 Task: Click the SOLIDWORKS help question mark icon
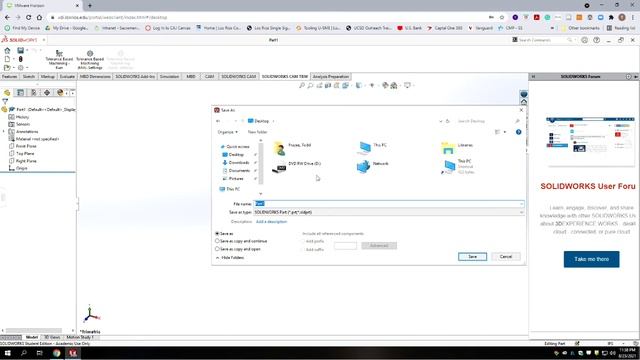(x=596, y=40)
